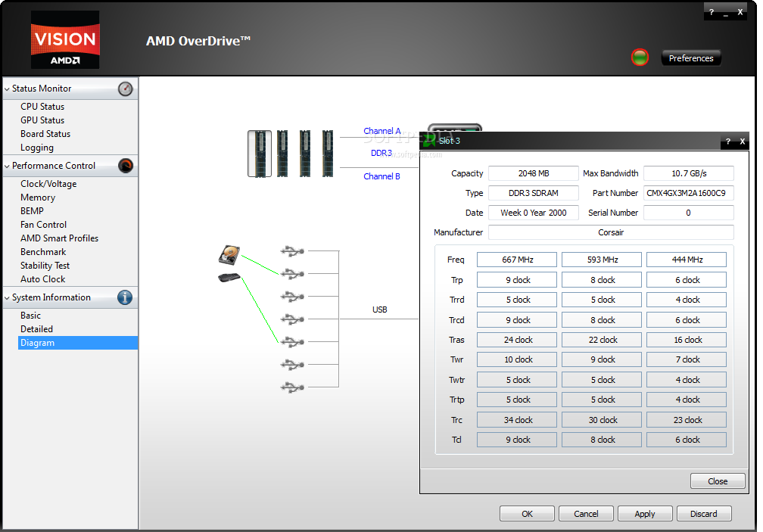Open the BEMP page
The width and height of the screenshot is (763, 532).
(x=32, y=211)
